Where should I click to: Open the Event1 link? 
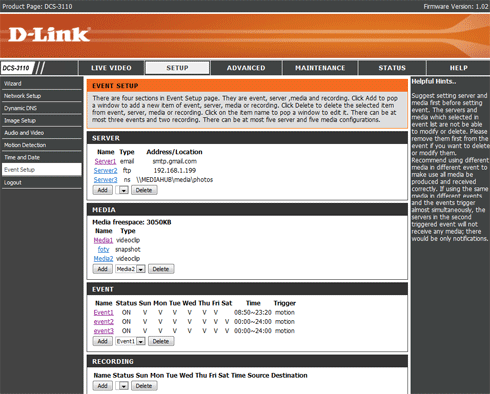[x=104, y=313]
